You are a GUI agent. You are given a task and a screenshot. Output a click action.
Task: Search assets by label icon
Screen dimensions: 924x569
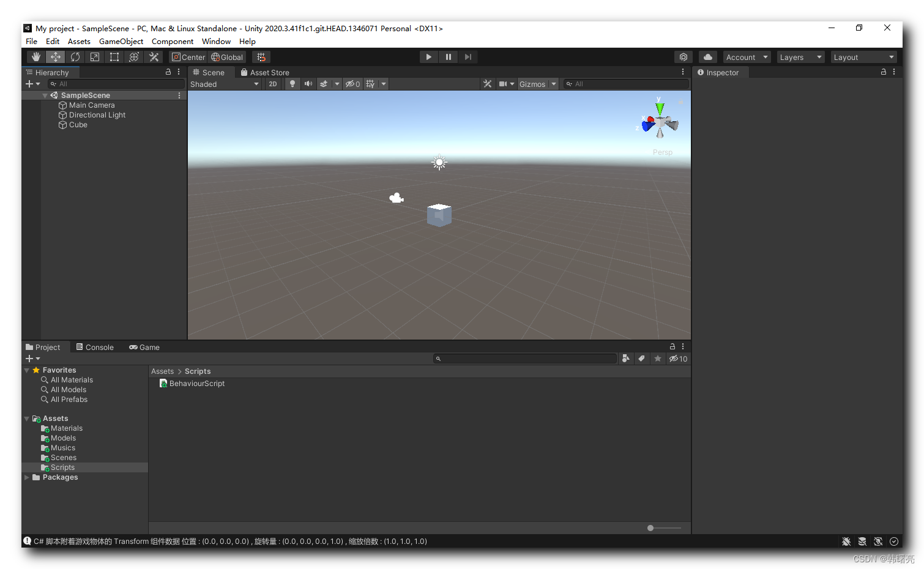pos(641,359)
